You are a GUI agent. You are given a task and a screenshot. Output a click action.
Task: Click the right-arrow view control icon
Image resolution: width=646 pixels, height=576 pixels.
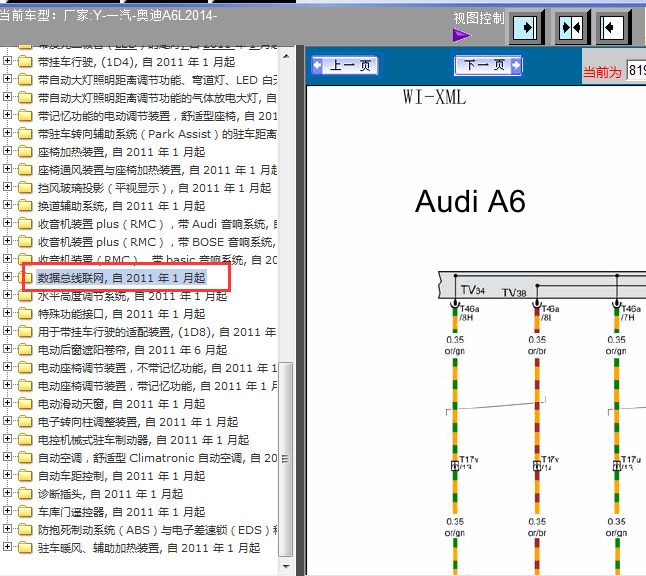pos(526,28)
